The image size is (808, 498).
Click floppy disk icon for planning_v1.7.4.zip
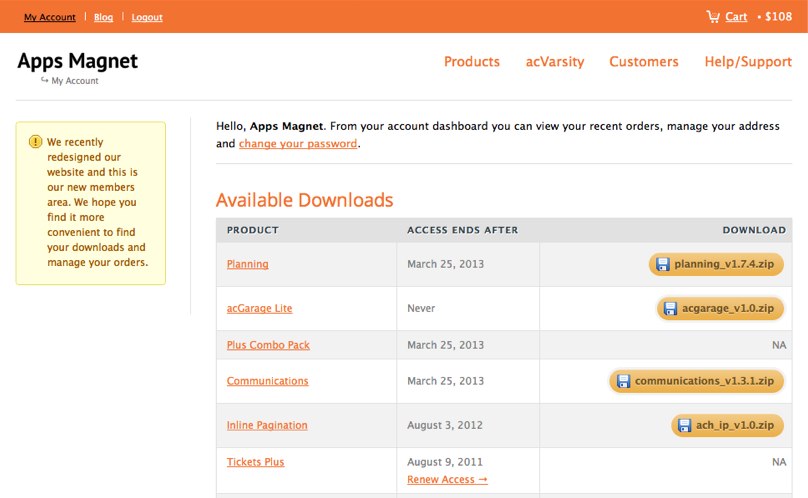coord(662,264)
